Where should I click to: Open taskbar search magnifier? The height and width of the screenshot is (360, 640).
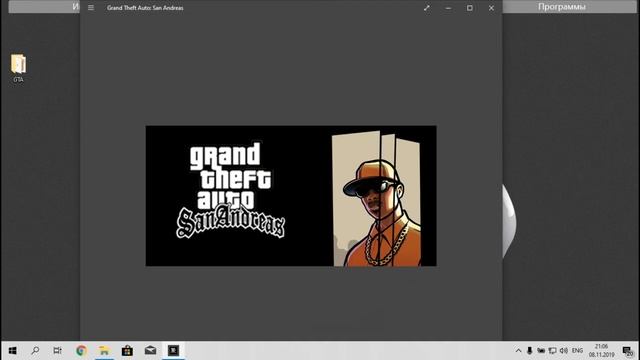pyautogui.click(x=35, y=351)
